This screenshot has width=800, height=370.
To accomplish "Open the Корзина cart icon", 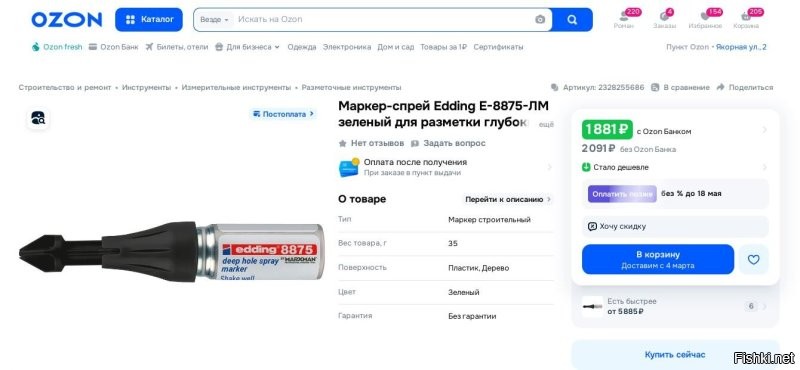I will (x=747, y=19).
